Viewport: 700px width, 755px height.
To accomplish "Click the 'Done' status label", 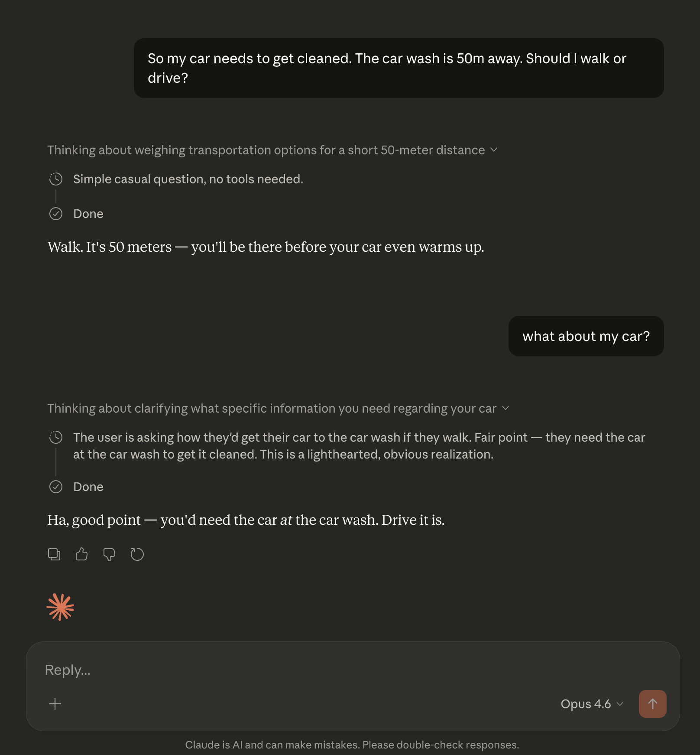I will pos(88,213).
